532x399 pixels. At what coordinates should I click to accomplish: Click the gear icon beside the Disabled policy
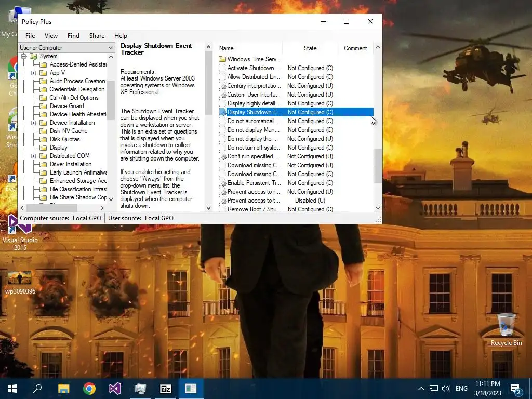pyautogui.click(x=223, y=201)
